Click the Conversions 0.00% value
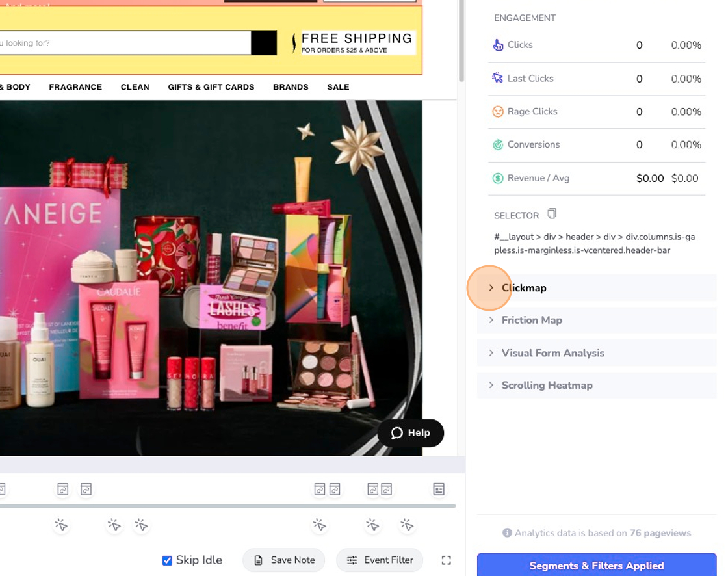 (686, 144)
